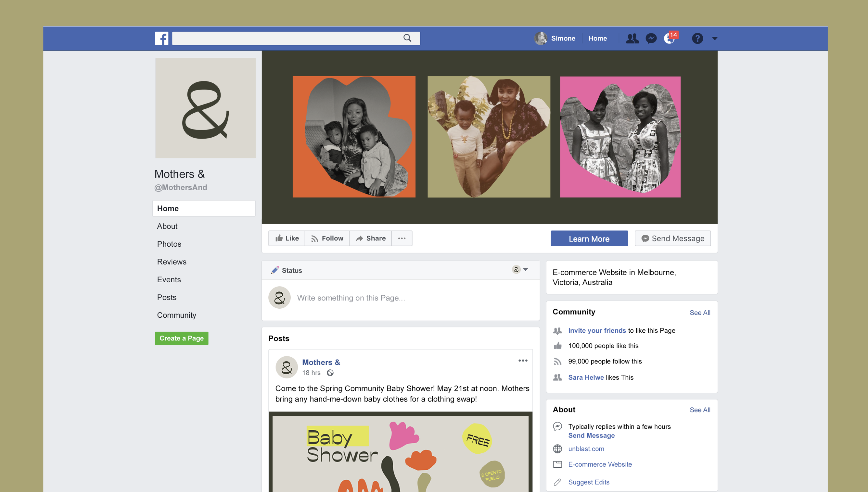Click the Learn More button
Viewport: 868px width, 492px height.
pos(589,238)
